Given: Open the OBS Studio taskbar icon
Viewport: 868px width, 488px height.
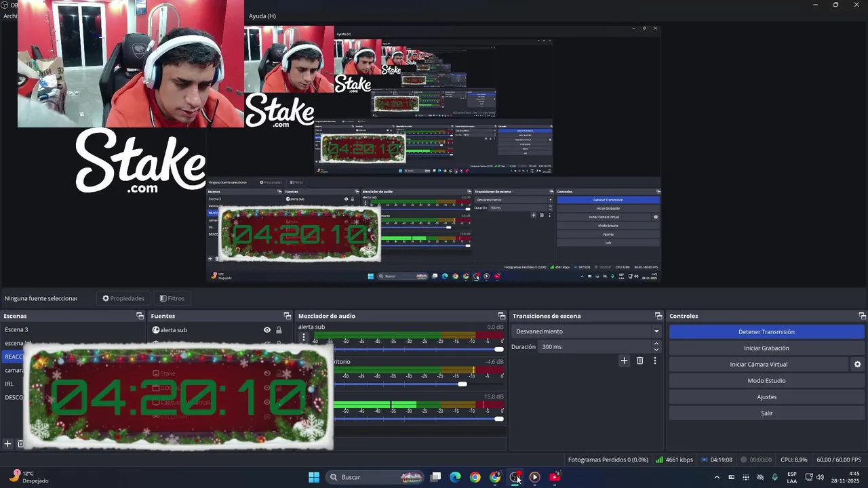Looking at the screenshot, I should pyautogui.click(x=515, y=477).
